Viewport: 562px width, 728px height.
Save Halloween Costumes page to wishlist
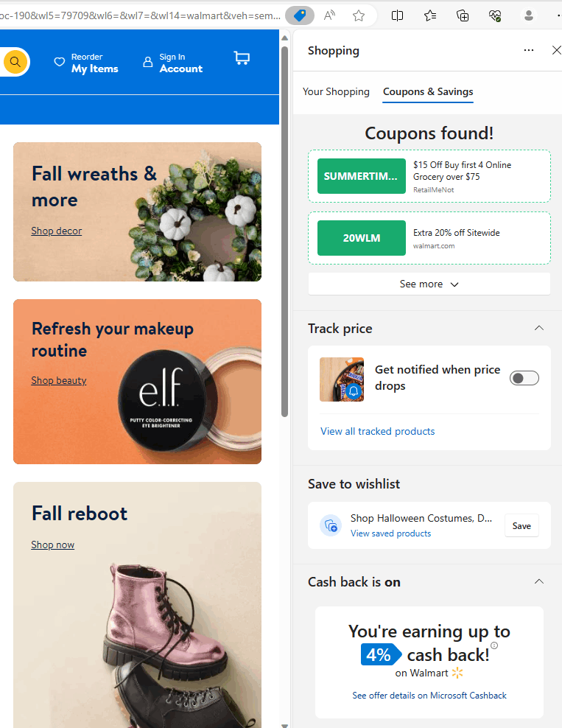point(521,525)
